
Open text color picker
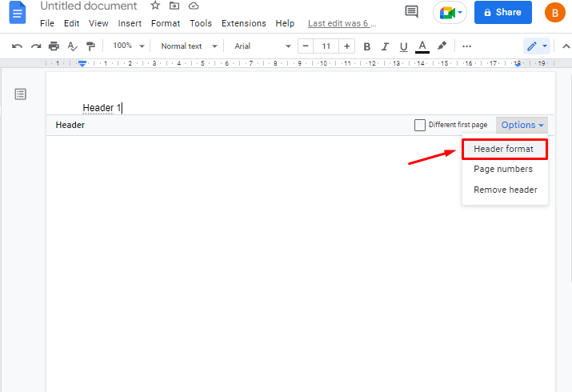[422, 46]
